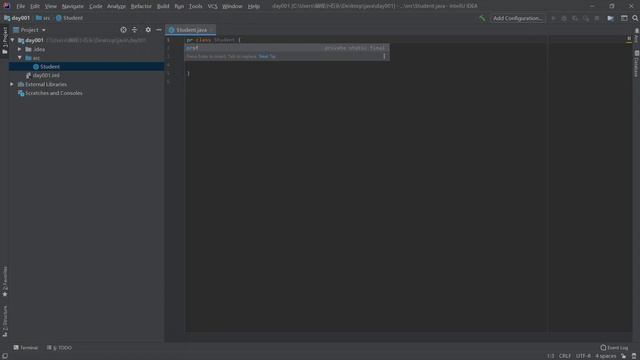Screen dimensions: 640x360
Task: Open the Tools menu
Action: (x=196, y=6)
